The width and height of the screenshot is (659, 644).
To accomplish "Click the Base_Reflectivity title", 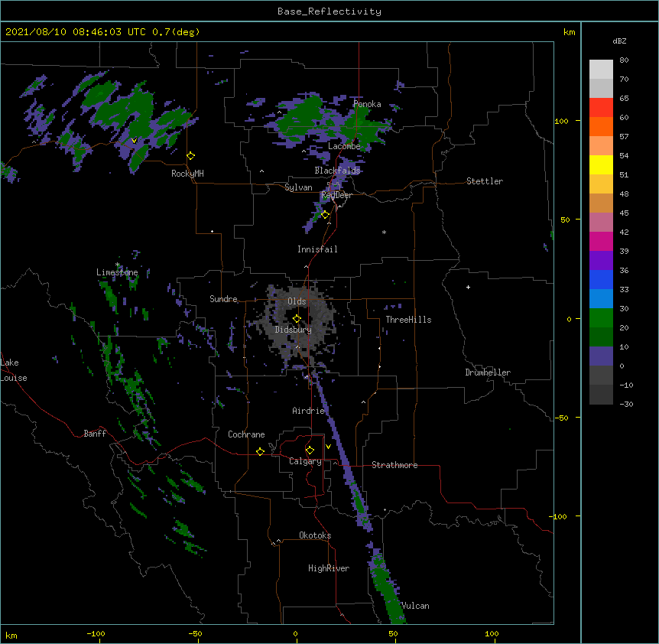I will pos(329,11).
